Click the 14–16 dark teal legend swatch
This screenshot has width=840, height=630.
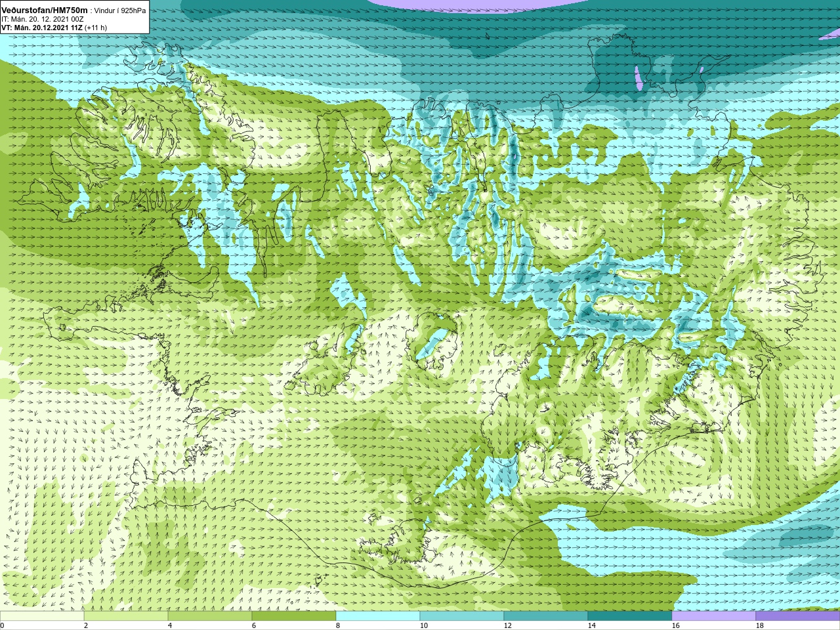(630, 617)
